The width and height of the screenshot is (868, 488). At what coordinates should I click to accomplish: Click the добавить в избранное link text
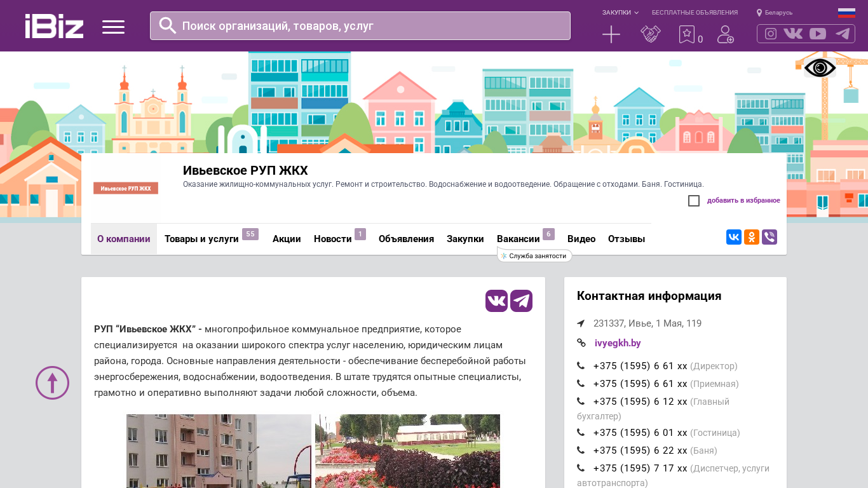(743, 201)
